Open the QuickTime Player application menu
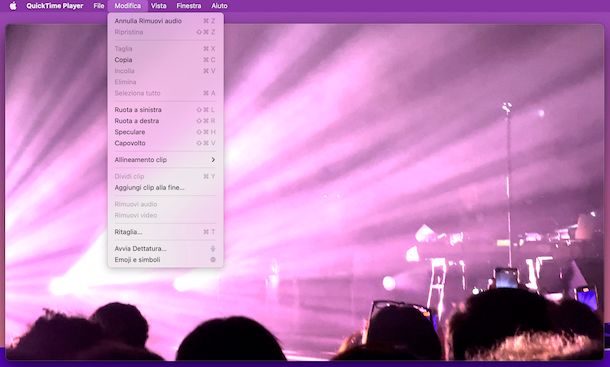610x367 pixels. (x=54, y=6)
